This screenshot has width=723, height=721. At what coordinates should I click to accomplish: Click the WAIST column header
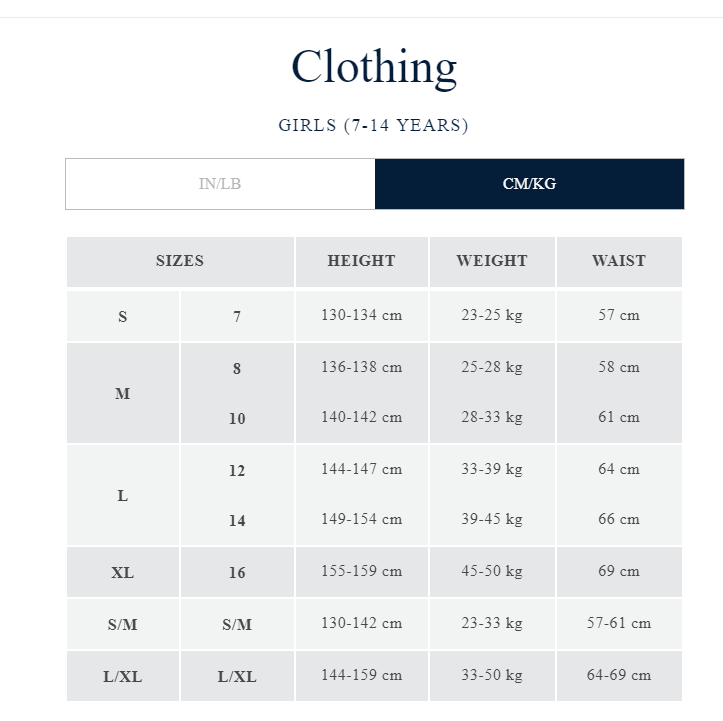[619, 261]
